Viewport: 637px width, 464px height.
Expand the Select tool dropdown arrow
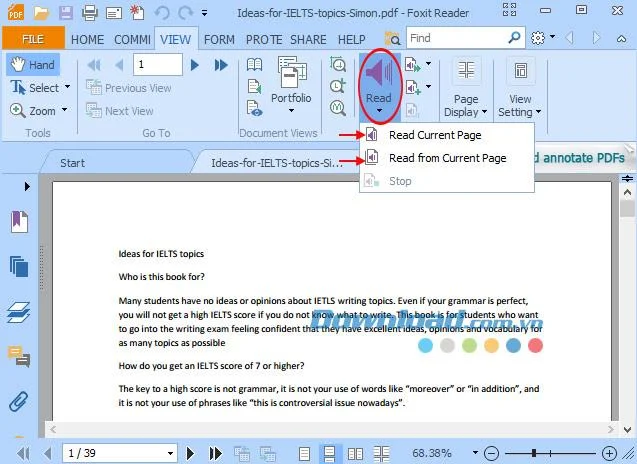[67, 87]
